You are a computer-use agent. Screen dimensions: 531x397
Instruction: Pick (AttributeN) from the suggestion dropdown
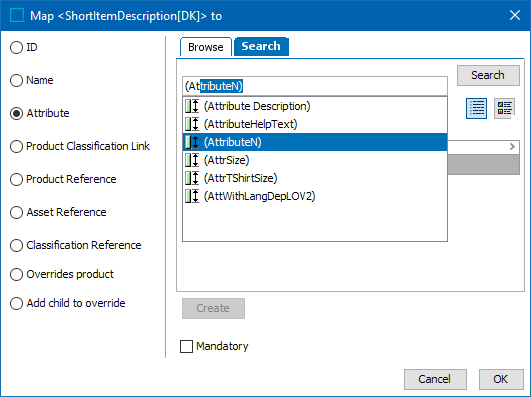coord(315,142)
